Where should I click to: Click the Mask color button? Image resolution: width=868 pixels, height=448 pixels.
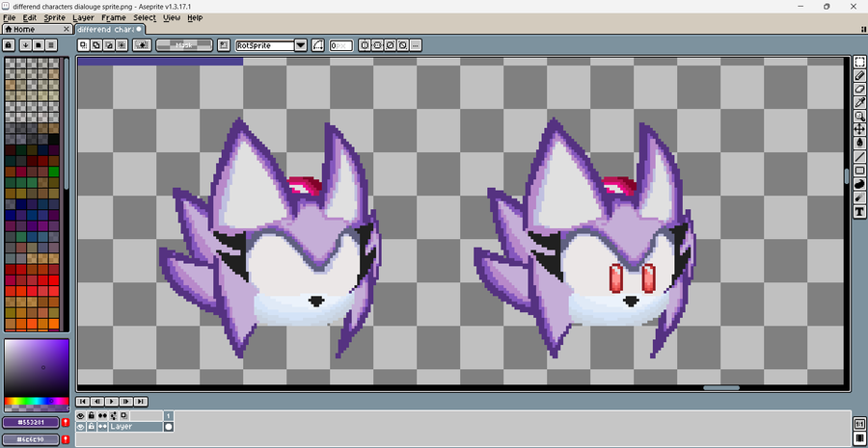pyautogui.click(x=184, y=45)
